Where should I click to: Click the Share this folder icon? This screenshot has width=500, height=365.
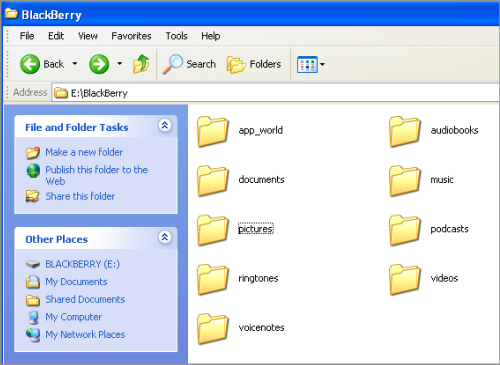(33, 196)
